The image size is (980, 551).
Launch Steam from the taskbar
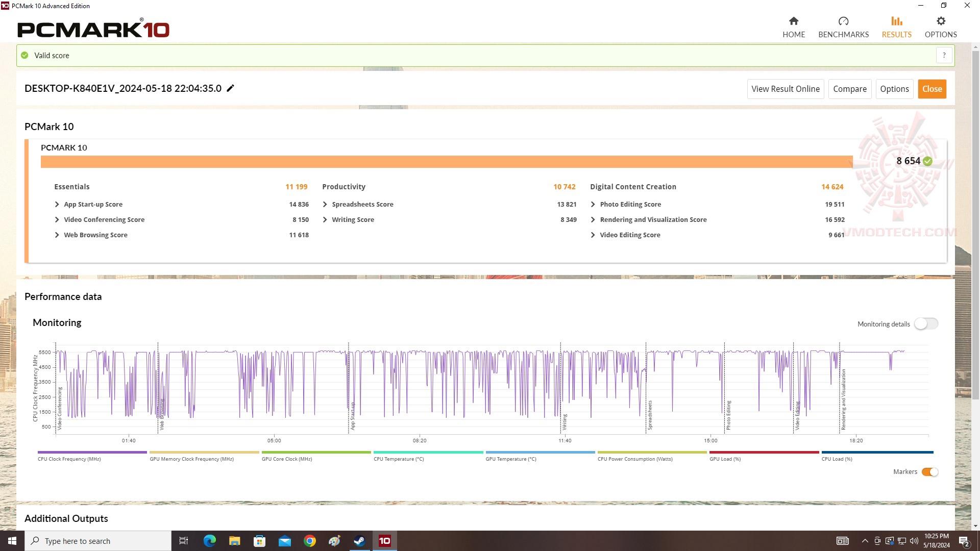coord(360,541)
